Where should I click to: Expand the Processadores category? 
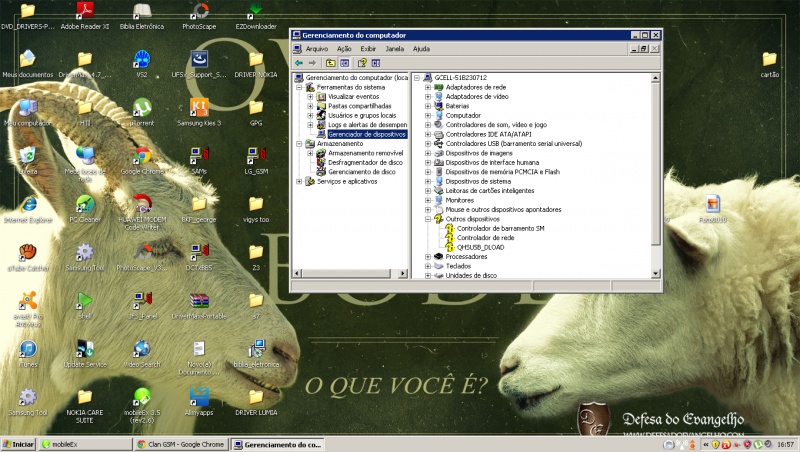click(x=428, y=257)
